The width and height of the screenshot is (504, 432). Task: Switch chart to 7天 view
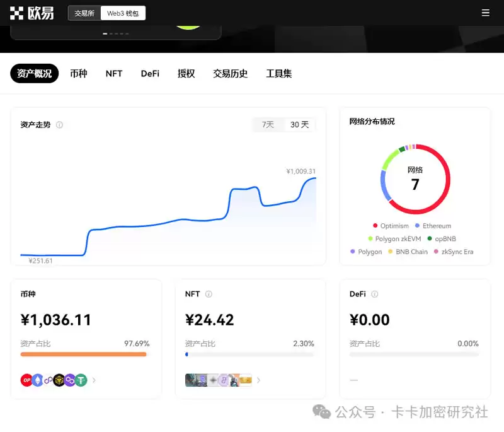[267, 125]
